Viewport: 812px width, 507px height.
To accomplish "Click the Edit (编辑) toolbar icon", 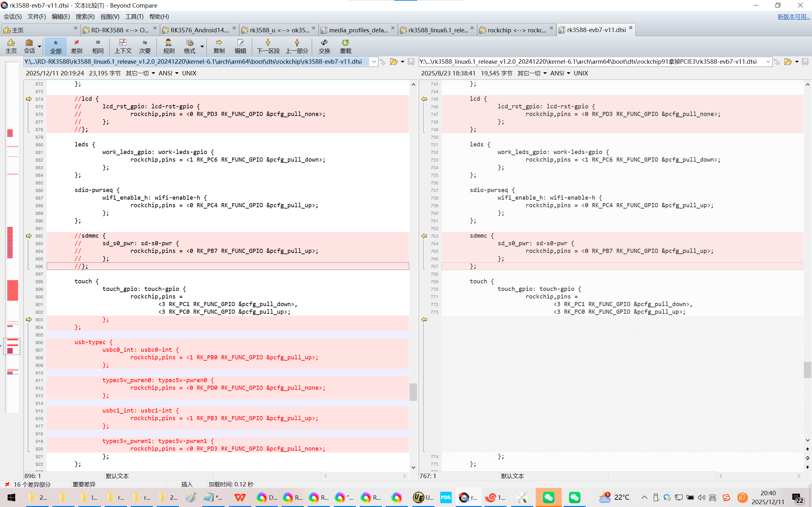I will [x=240, y=46].
